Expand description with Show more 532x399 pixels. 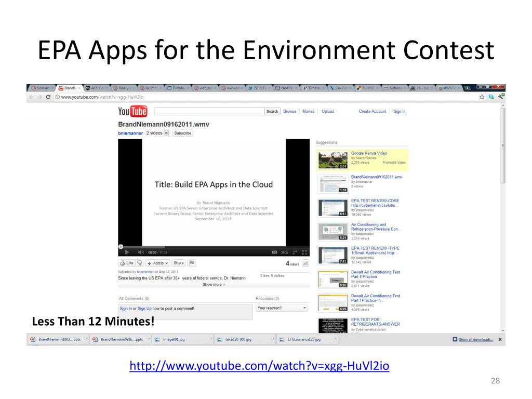[214, 285]
